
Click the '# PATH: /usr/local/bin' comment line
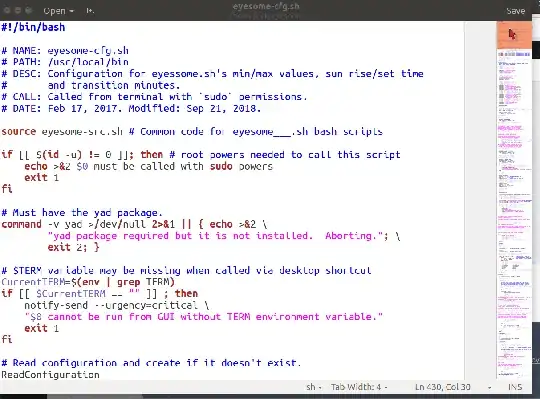click(x=65, y=62)
